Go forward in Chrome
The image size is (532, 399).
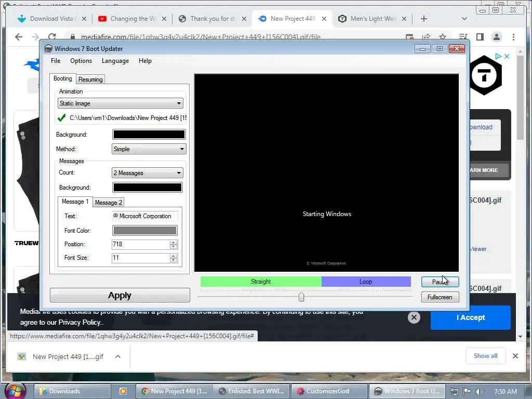click(35, 37)
